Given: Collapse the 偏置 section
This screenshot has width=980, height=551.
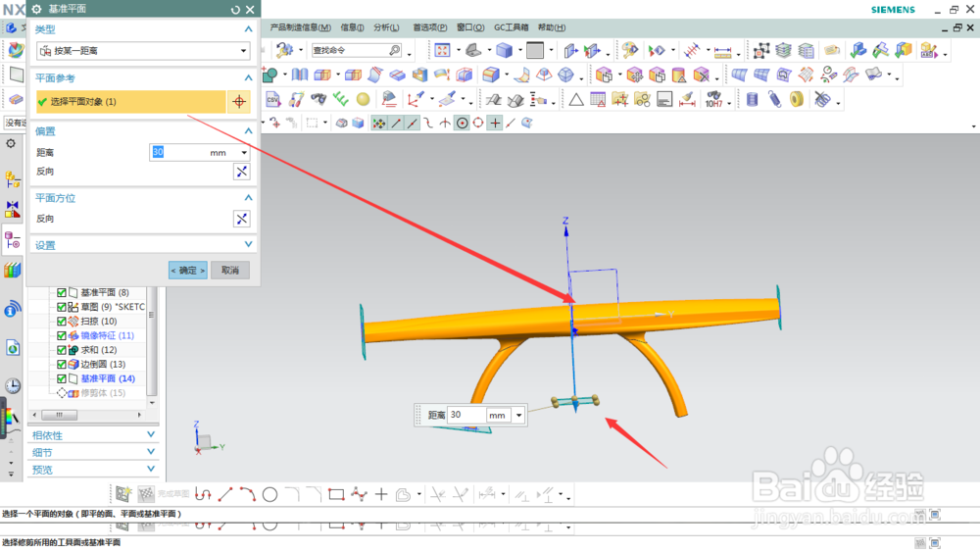Looking at the screenshot, I should 248,131.
